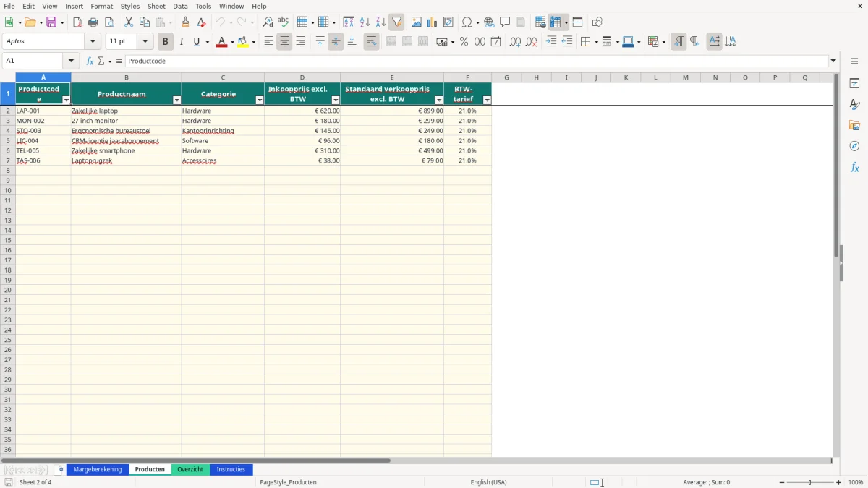
Task: Toggle Left-to-Right text direction
Action: click(678, 42)
